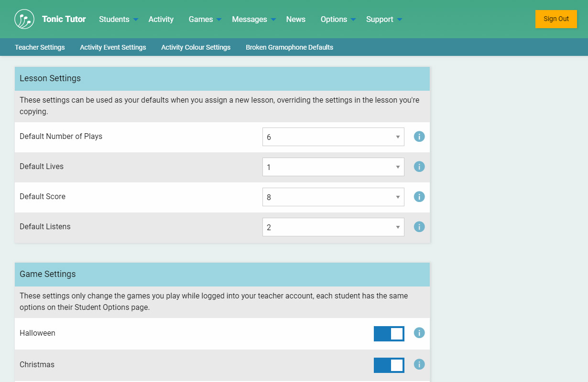
Task: Click info icon beside Default Score
Action: 419,197
